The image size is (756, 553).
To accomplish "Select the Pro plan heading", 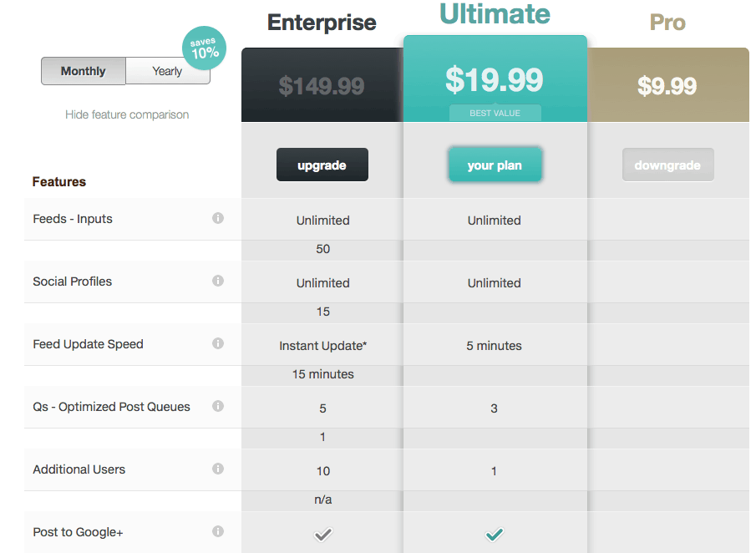I will click(x=667, y=23).
